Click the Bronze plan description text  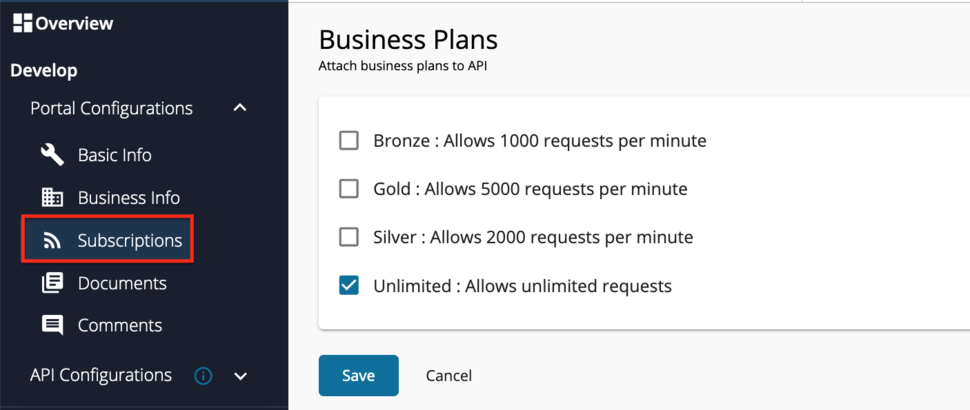[540, 141]
